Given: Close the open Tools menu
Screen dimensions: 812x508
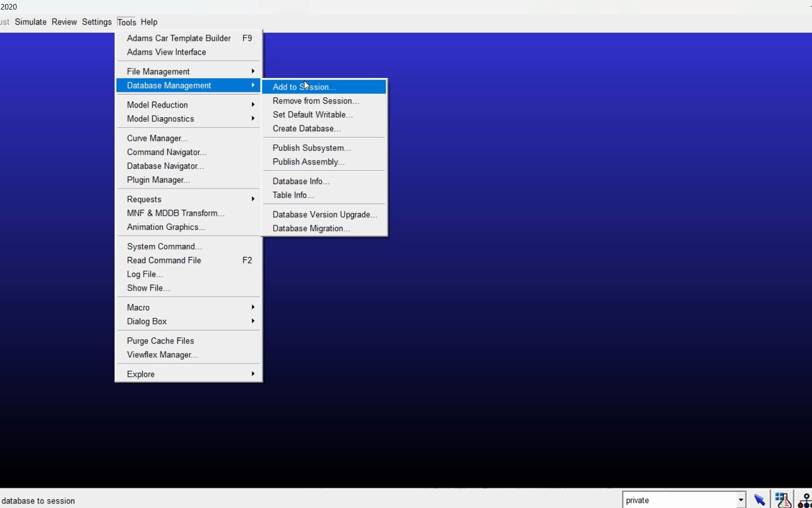Looking at the screenshot, I should [x=127, y=22].
